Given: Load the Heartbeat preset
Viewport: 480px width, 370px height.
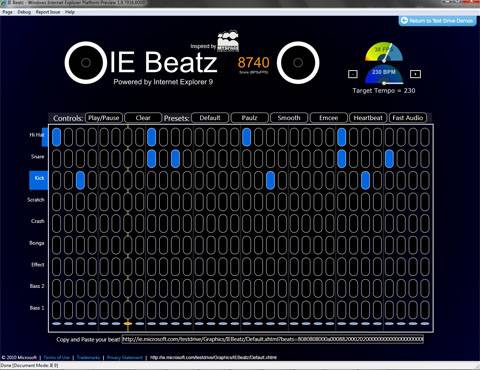Looking at the screenshot, I should (368, 118).
